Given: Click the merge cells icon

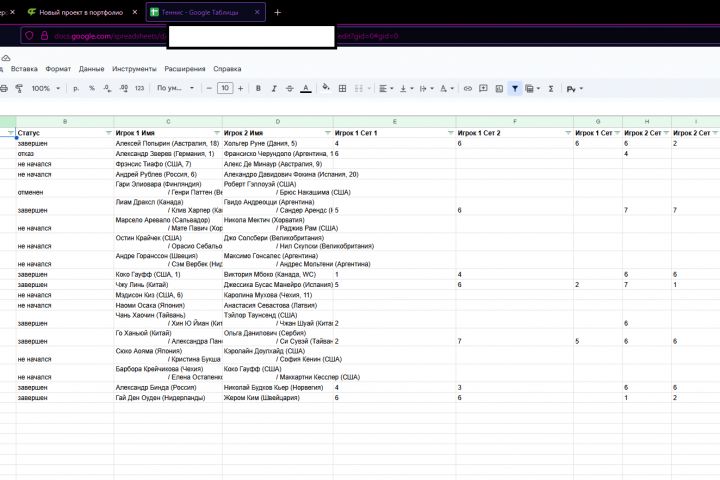Looking at the screenshot, I should (x=359, y=89).
